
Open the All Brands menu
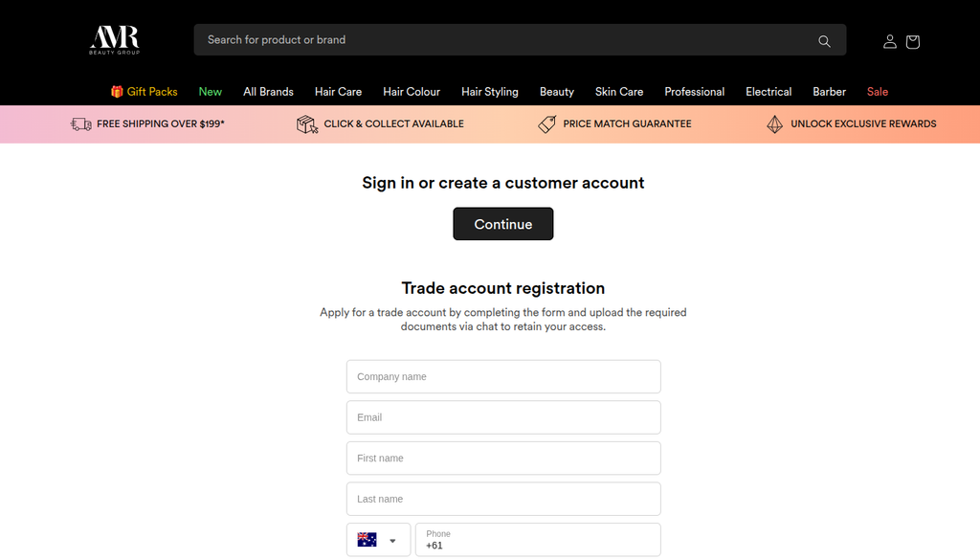point(268,92)
